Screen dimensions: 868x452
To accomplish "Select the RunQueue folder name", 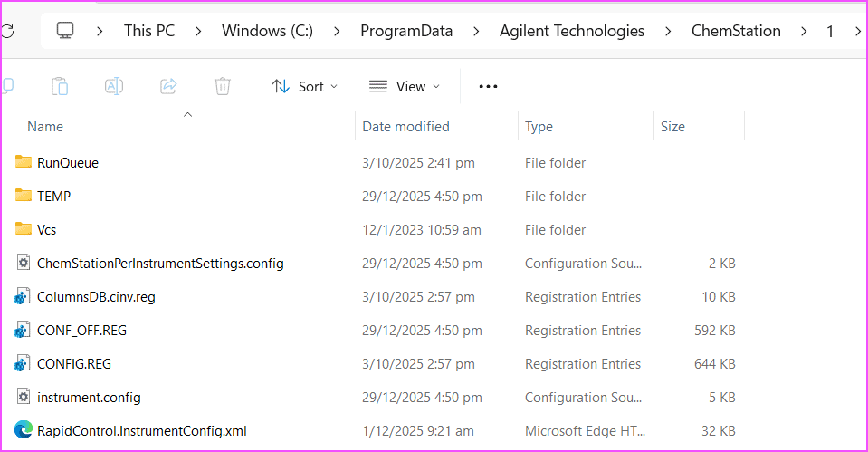I will (68, 163).
